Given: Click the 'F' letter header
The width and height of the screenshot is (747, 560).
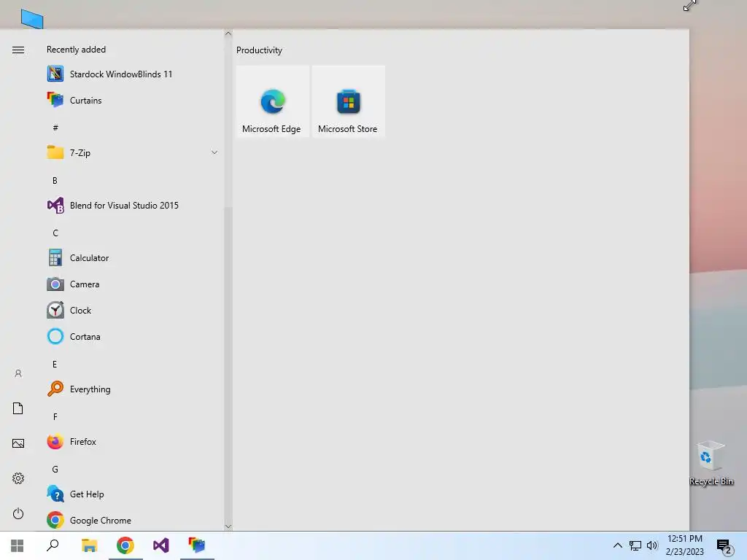Looking at the screenshot, I should 55,416.
